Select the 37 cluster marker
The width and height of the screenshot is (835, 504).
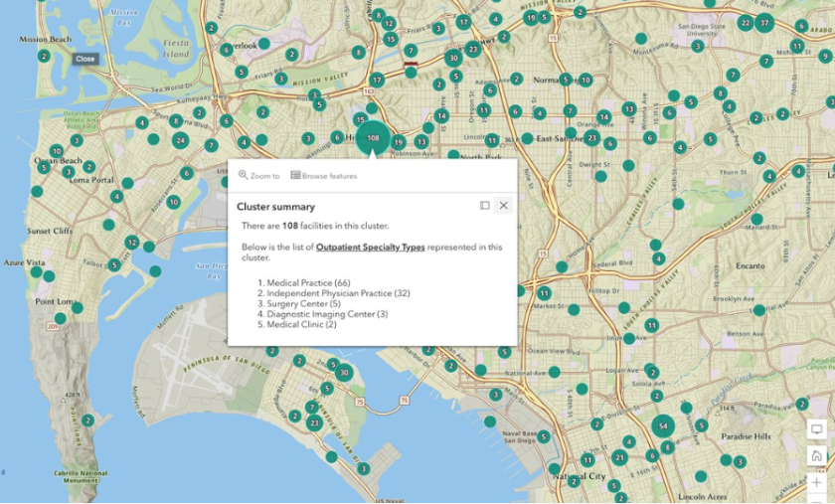pyautogui.click(x=764, y=23)
